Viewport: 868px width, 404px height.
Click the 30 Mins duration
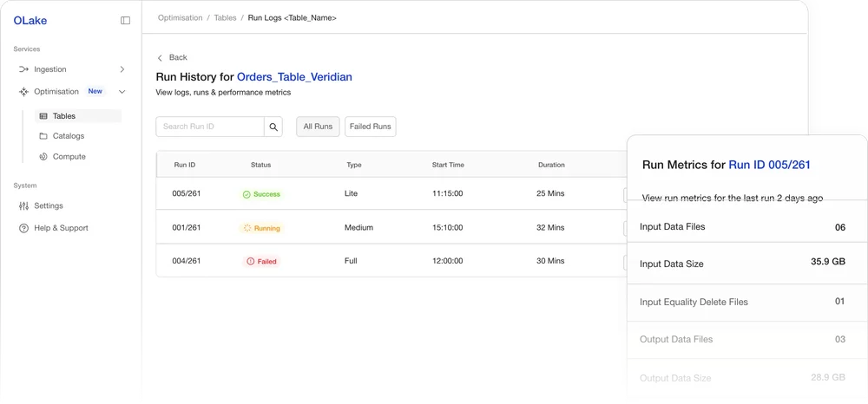(550, 261)
